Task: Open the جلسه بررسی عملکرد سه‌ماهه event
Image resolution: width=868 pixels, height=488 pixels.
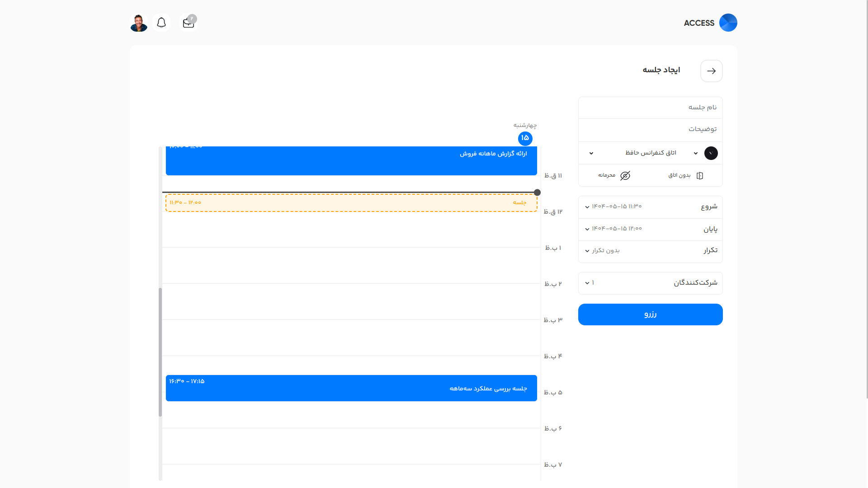Action: point(351,388)
